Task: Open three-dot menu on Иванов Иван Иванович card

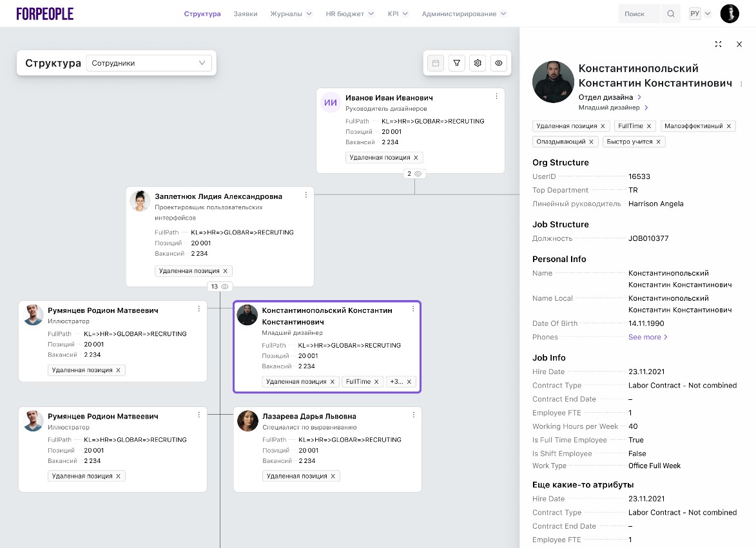Action: click(x=496, y=97)
